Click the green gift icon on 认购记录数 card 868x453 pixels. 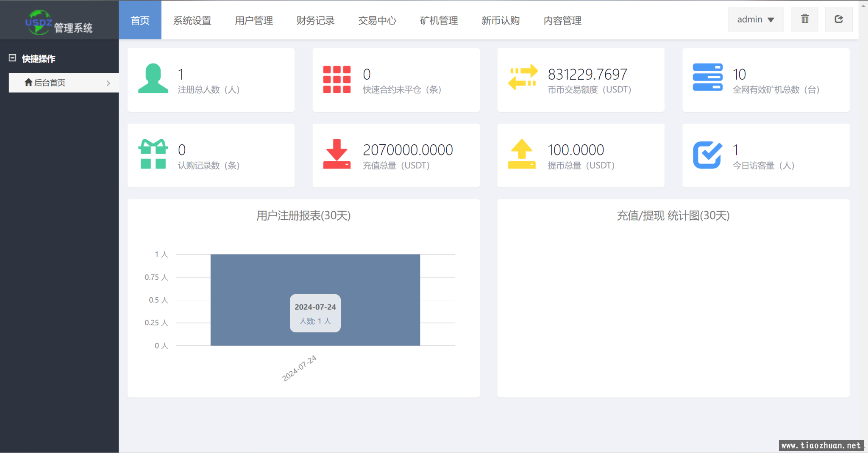point(153,155)
